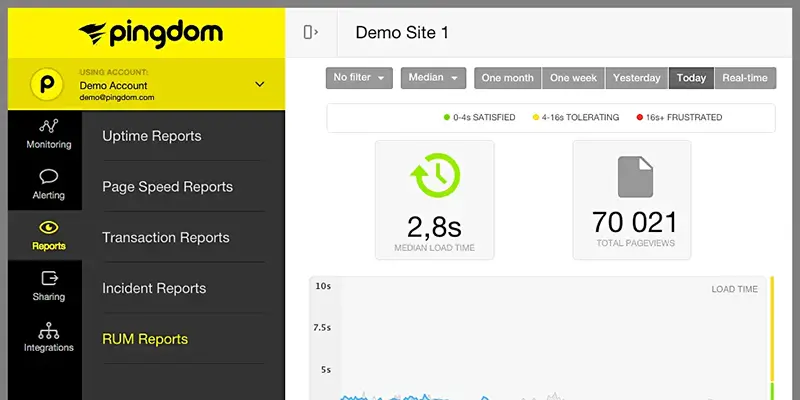Click the demo@pingdom.com email text
Image resolution: width=800 pixels, height=400 pixels.
click(117, 97)
